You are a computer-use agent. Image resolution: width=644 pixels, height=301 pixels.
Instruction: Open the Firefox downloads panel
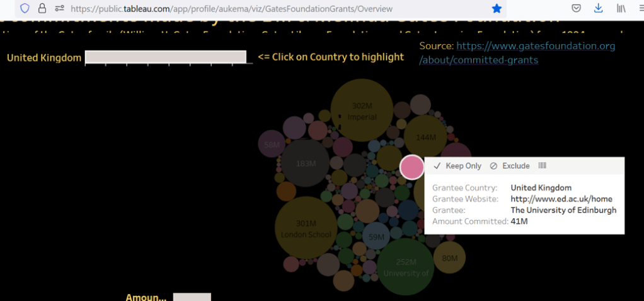point(598,9)
